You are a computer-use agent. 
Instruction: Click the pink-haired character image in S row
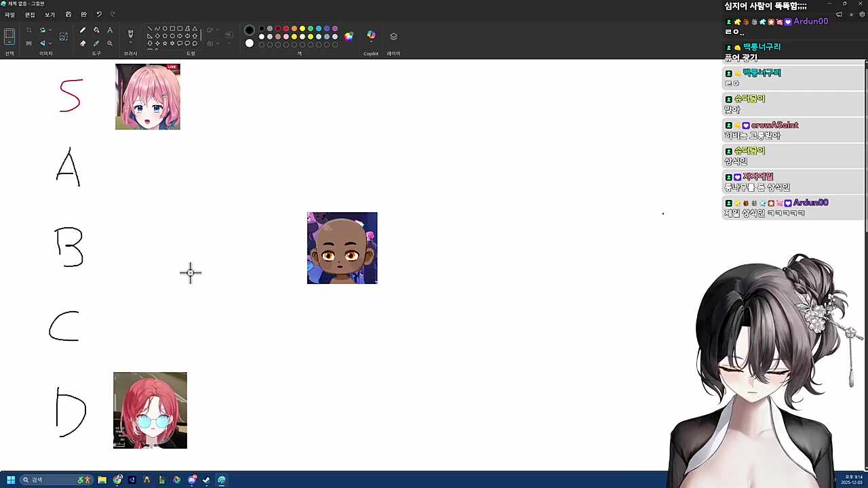tap(147, 97)
